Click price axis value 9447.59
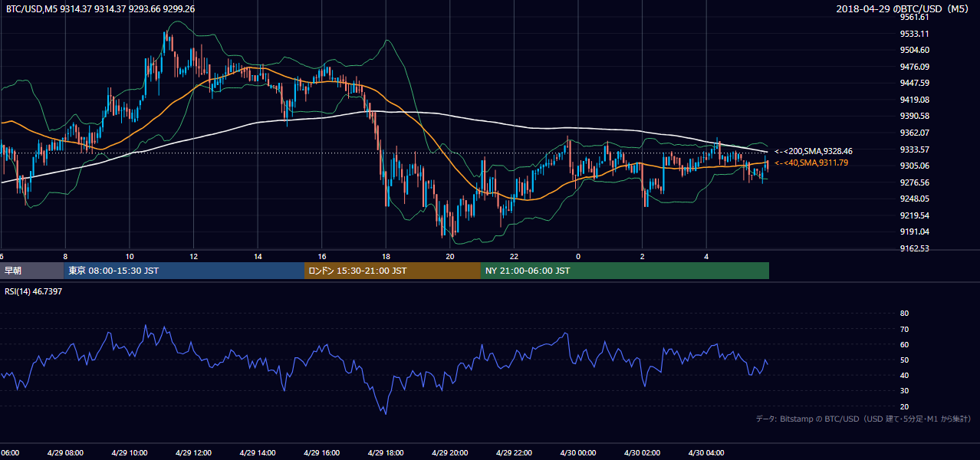The height and width of the screenshot is (460, 980). tap(915, 83)
